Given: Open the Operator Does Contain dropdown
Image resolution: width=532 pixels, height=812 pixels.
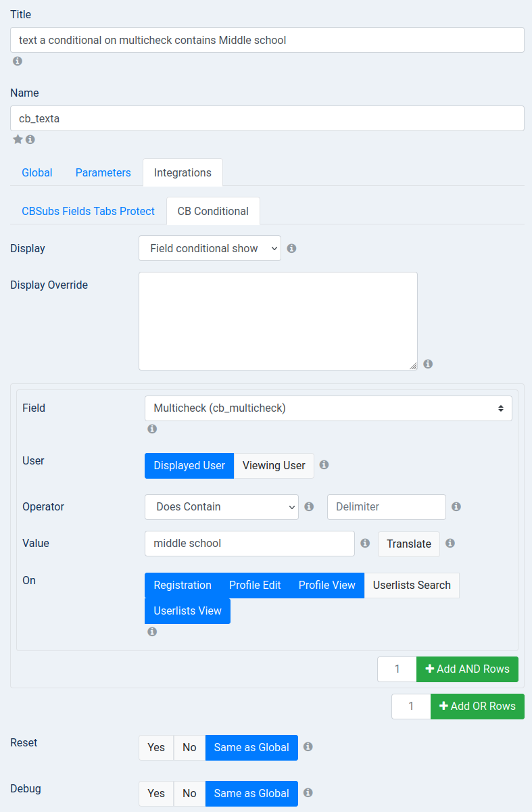Looking at the screenshot, I should point(222,507).
